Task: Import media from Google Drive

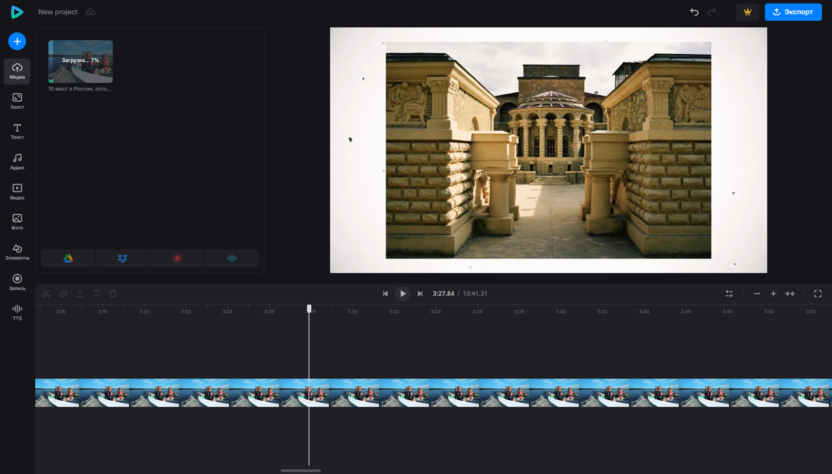Action: coord(69,258)
